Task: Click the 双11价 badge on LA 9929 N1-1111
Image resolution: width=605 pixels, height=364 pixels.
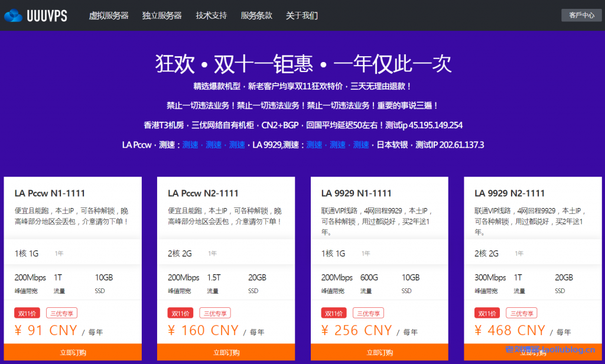Action: (x=333, y=313)
